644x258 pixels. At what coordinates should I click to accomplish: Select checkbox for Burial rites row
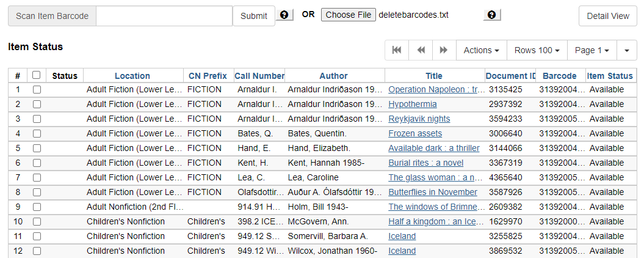[x=37, y=163]
